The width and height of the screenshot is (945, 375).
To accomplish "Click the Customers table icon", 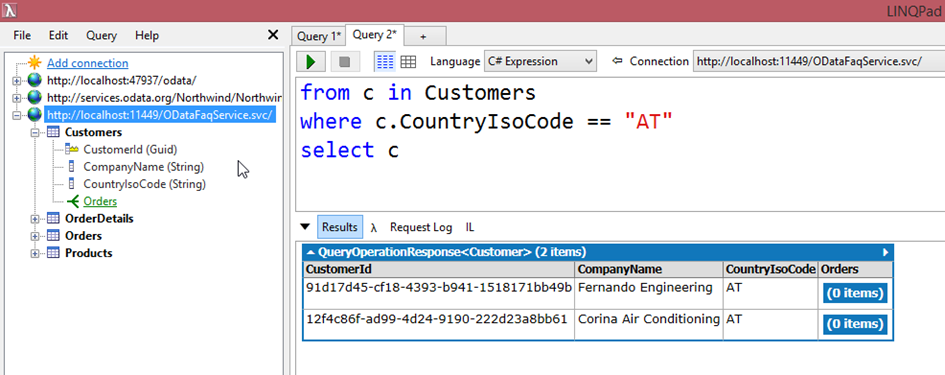I will 53,132.
